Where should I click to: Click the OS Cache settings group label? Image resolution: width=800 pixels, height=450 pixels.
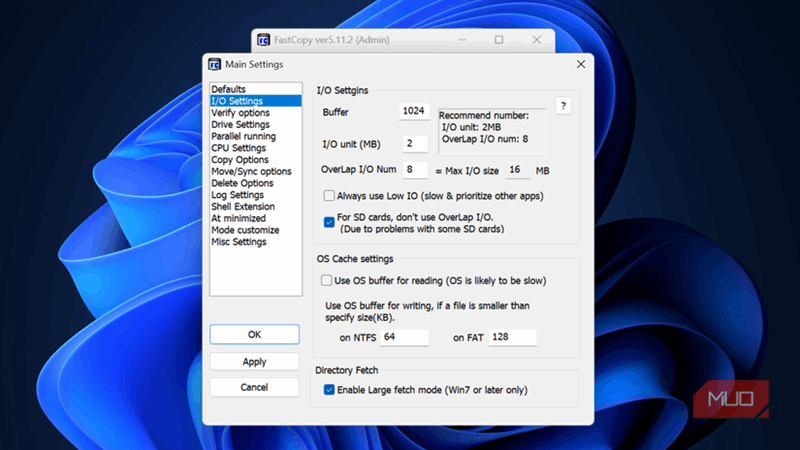coord(355,259)
